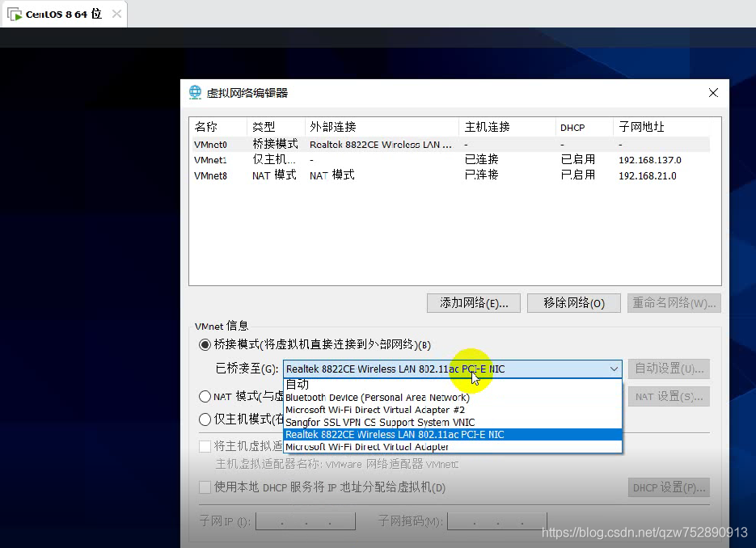Select the VMnet1 row in network table
756x548 pixels.
[451, 159]
